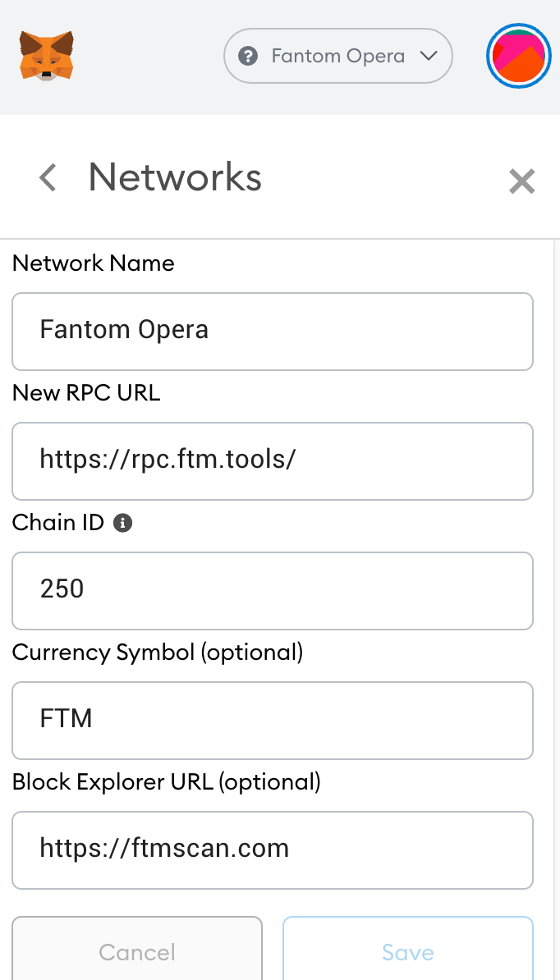Image resolution: width=560 pixels, height=980 pixels.
Task: Click the question mark network icon
Action: 247,56
